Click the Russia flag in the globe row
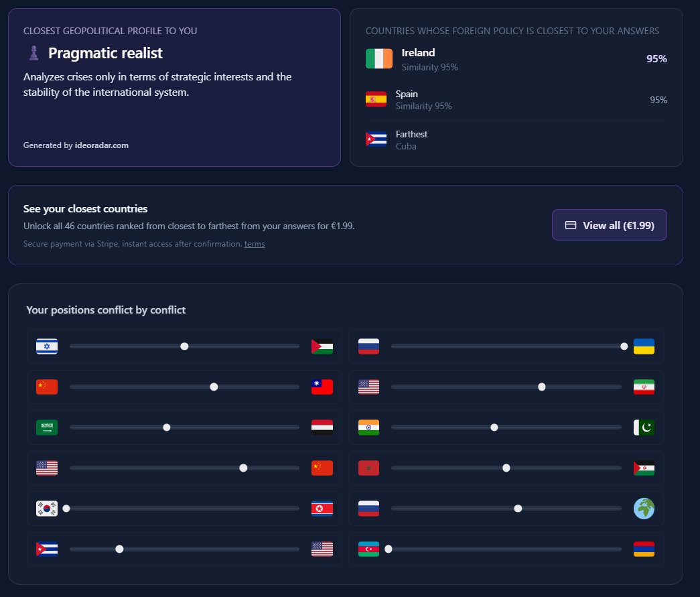The image size is (700, 597). pyautogui.click(x=368, y=508)
